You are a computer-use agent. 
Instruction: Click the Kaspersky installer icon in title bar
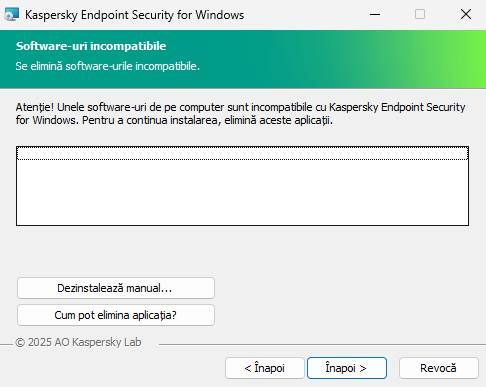click(12, 15)
